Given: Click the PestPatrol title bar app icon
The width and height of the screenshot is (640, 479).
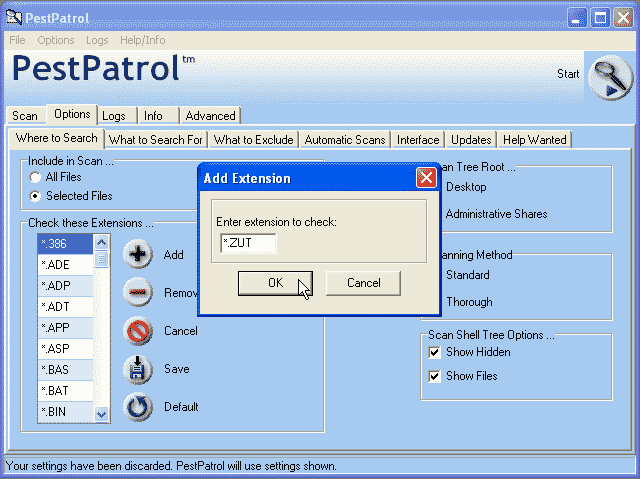Looking at the screenshot, I should [14, 18].
